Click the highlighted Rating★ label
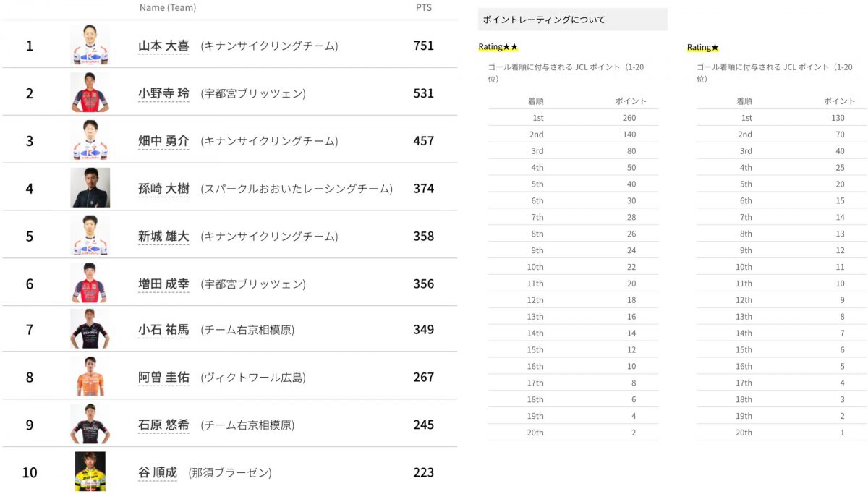The image size is (868, 494). pyautogui.click(x=702, y=47)
